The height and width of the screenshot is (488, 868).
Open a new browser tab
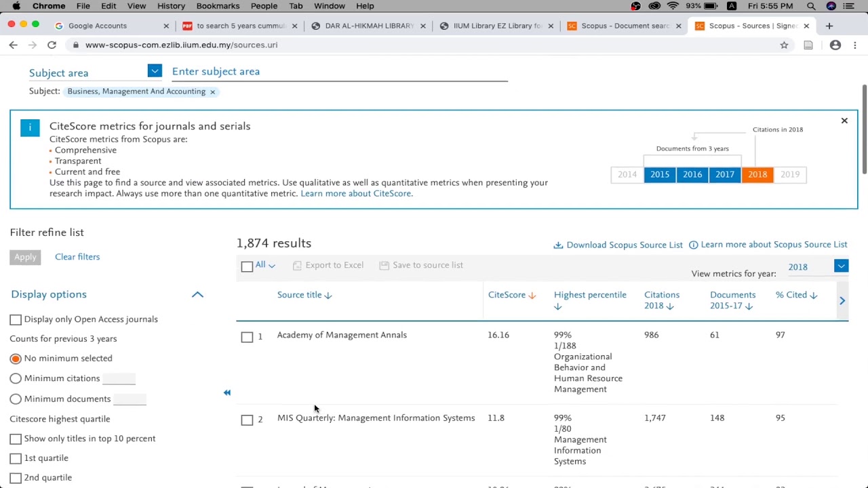click(x=829, y=26)
